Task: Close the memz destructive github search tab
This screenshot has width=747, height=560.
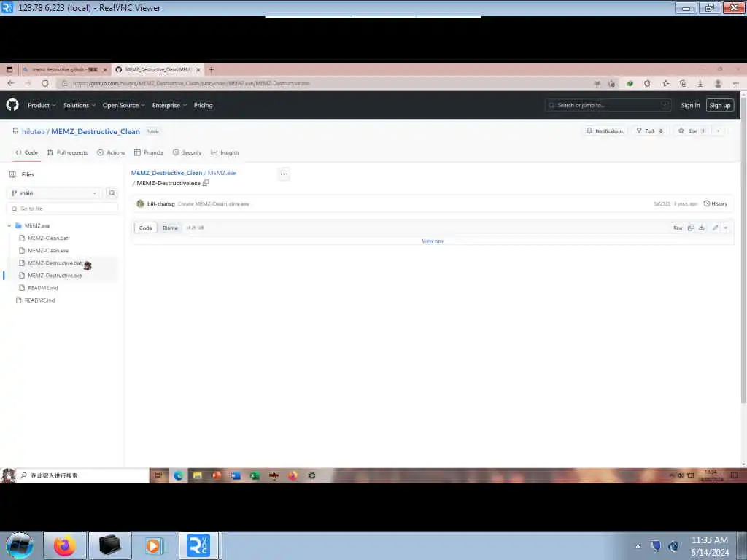Action: point(105,69)
